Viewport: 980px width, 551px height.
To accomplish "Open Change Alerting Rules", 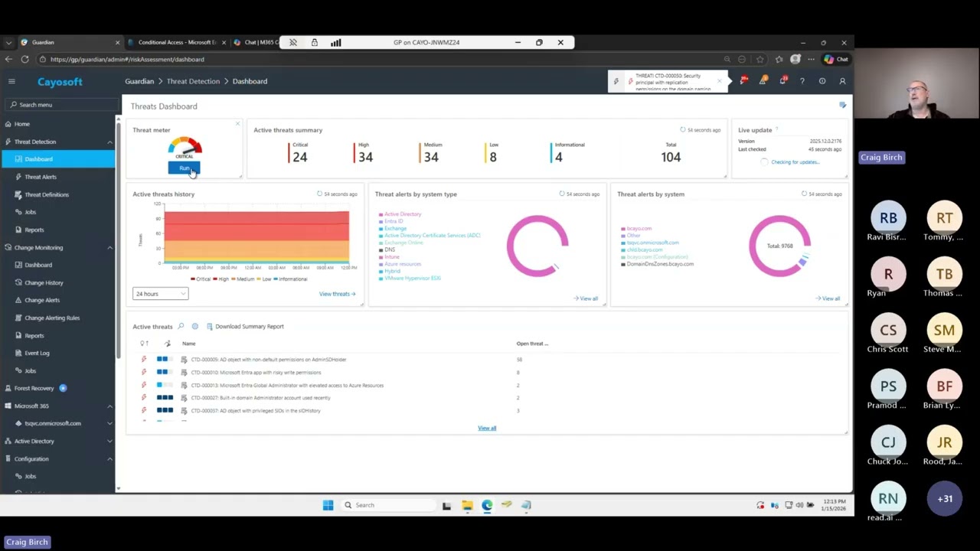I will (52, 318).
